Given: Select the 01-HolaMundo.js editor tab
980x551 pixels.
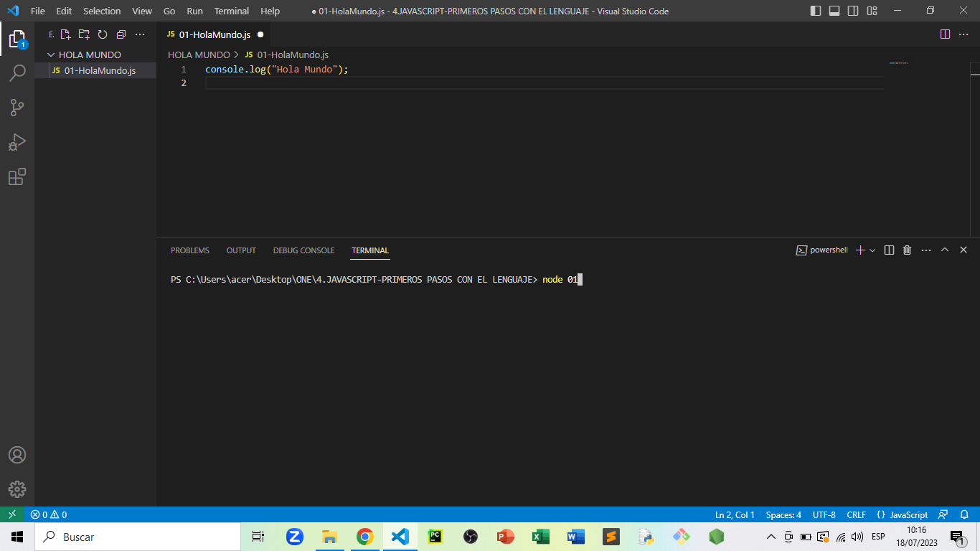Looking at the screenshot, I should point(215,34).
